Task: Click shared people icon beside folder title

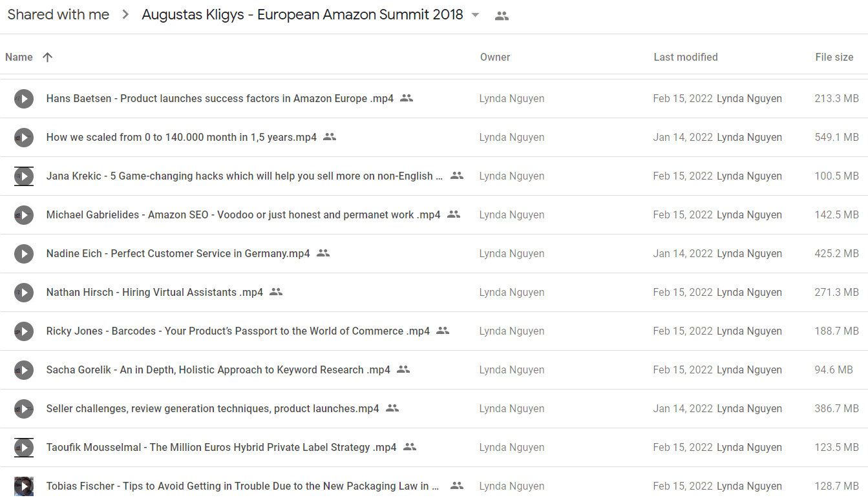Action: (x=502, y=16)
